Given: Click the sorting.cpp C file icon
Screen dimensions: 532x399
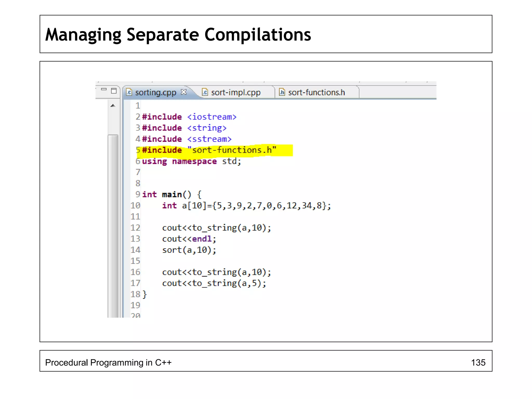Looking at the screenshot, I should pyautogui.click(x=129, y=92).
